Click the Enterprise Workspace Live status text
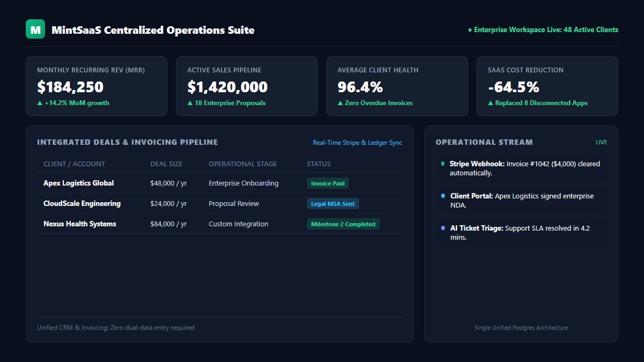The image size is (644, 362). [x=543, y=30]
